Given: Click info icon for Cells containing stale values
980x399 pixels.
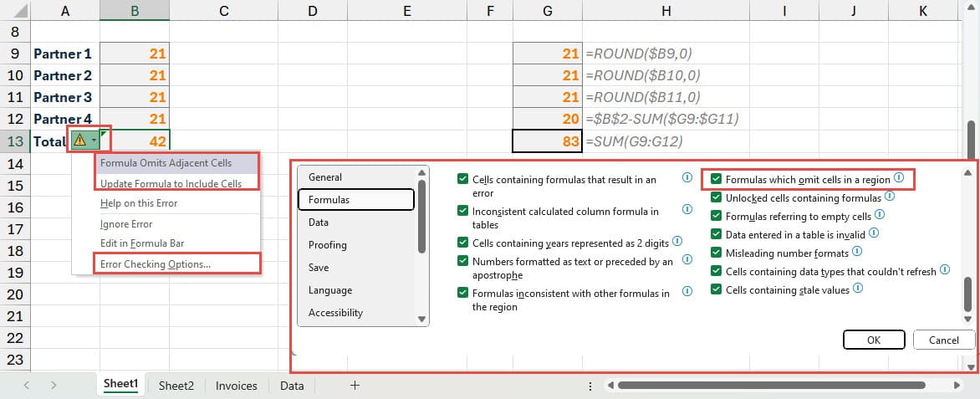Looking at the screenshot, I should tap(858, 289).
